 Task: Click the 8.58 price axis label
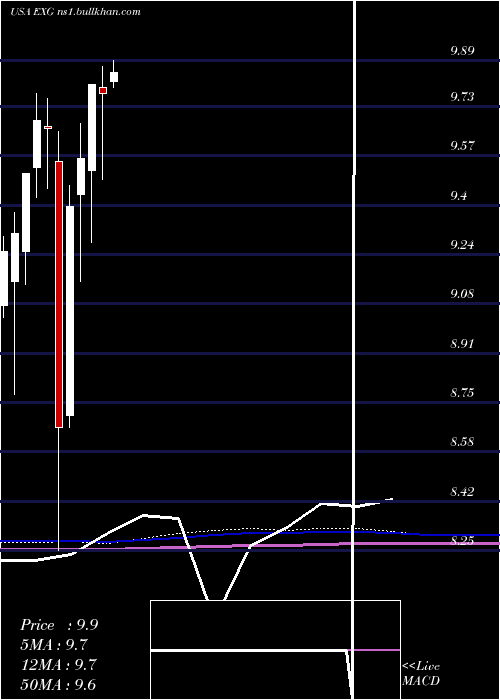pos(462,442)
